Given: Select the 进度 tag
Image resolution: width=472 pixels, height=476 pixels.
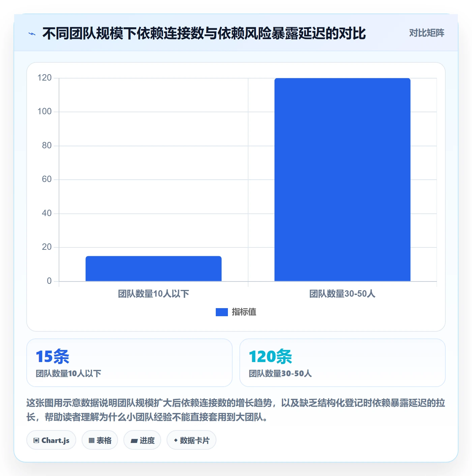Looking at the screenshot, I should 142,440.
